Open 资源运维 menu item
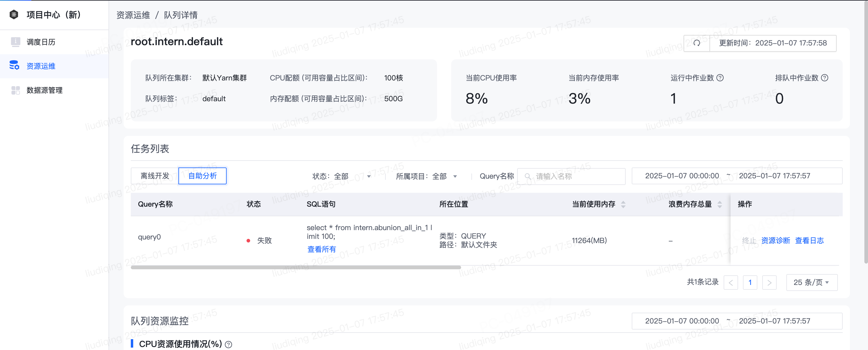The width and height of the screenshot is (868, 350). (x=54, y=66)
